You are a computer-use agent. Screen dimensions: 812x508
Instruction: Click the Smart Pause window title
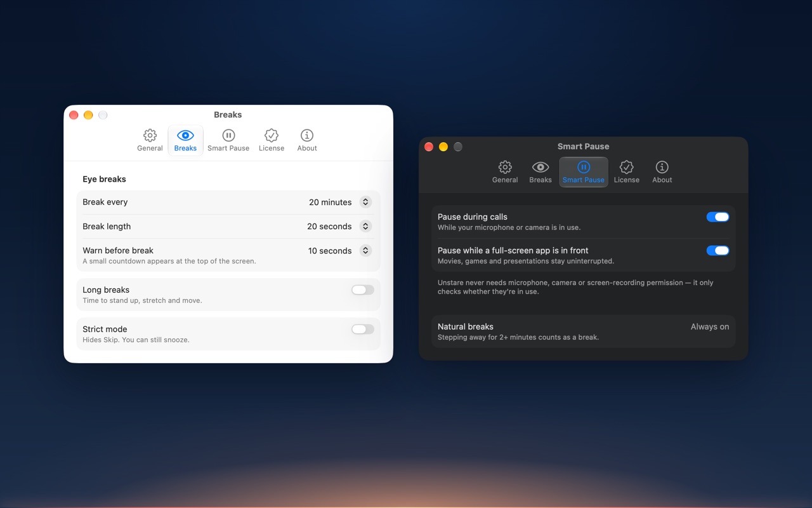click(584, 147)
